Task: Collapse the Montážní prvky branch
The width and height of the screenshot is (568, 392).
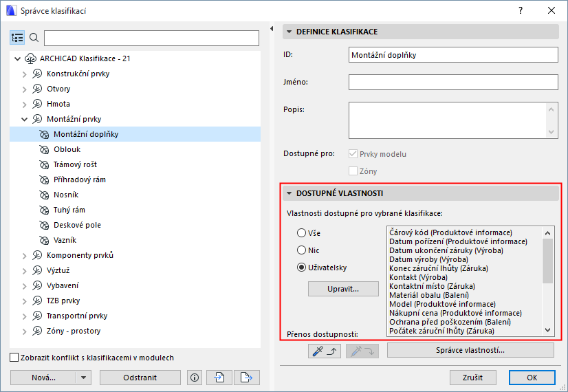Action: pyautogui.click(x=24, y=119)
